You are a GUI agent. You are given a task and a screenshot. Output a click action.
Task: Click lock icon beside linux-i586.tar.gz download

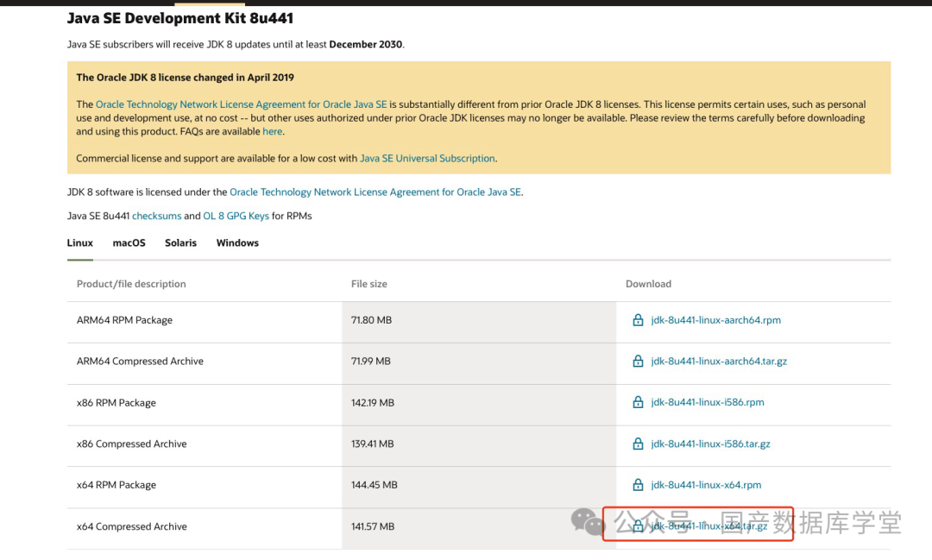(638, 444)
